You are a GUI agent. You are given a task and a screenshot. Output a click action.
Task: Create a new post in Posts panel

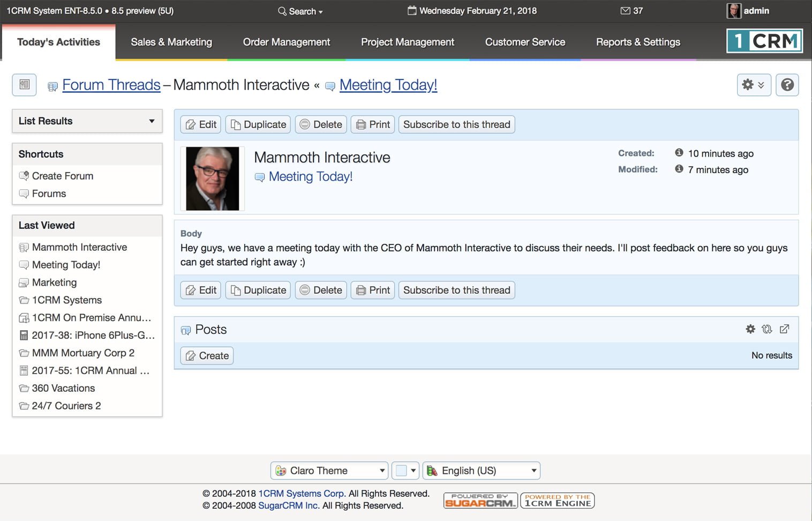[207, 356]
